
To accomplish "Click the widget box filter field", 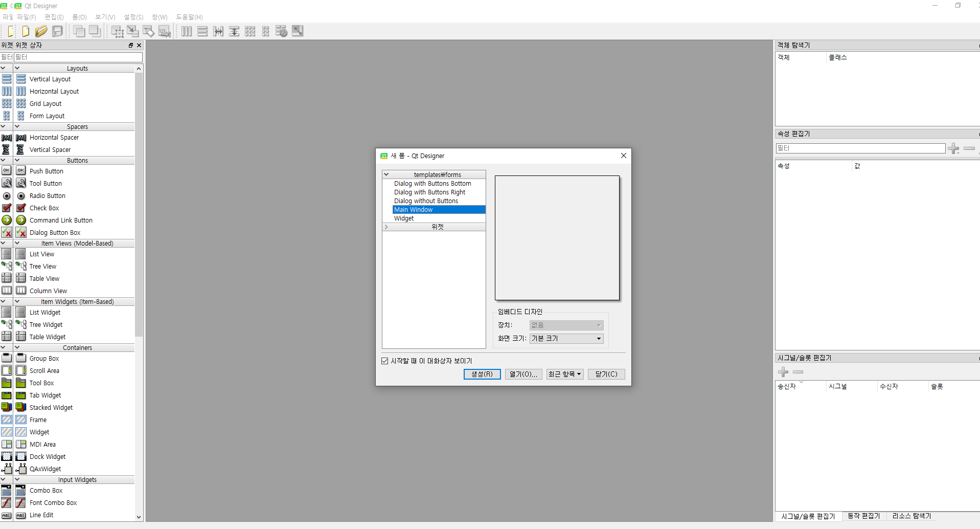I will (78, 57).
